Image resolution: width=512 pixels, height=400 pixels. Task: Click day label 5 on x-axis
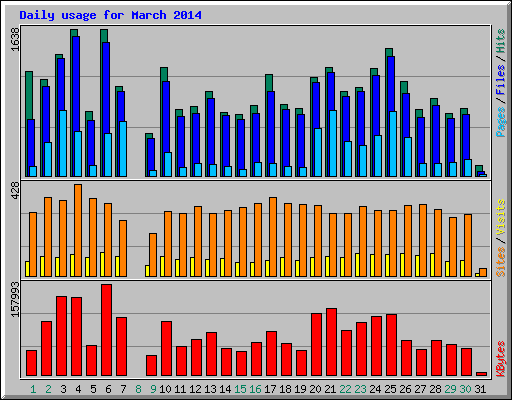pos(93,389)
